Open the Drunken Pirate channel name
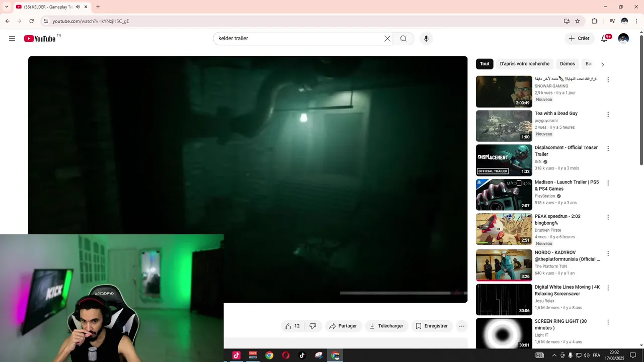The height and width of the screenshot is (362, 644). [548, 230]
